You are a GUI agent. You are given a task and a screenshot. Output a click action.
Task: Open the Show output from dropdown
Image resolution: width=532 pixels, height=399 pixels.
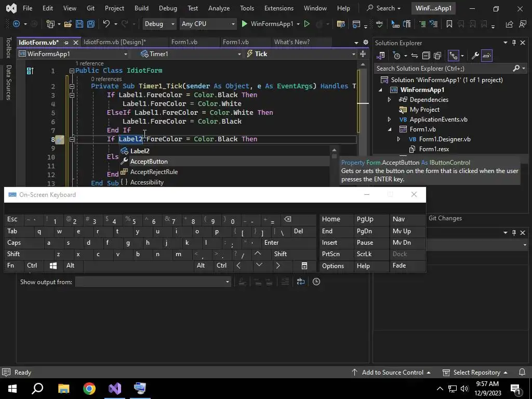tap(153, 282)
